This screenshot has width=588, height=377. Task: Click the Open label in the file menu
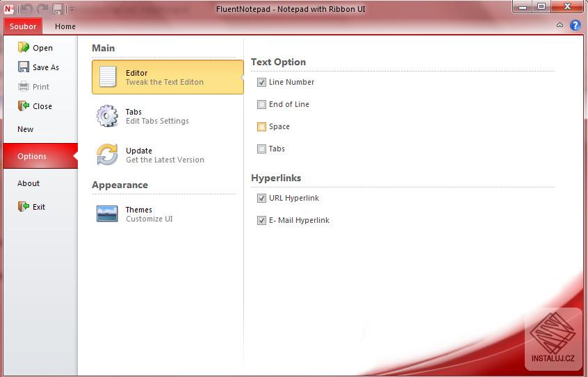(42, 48)
